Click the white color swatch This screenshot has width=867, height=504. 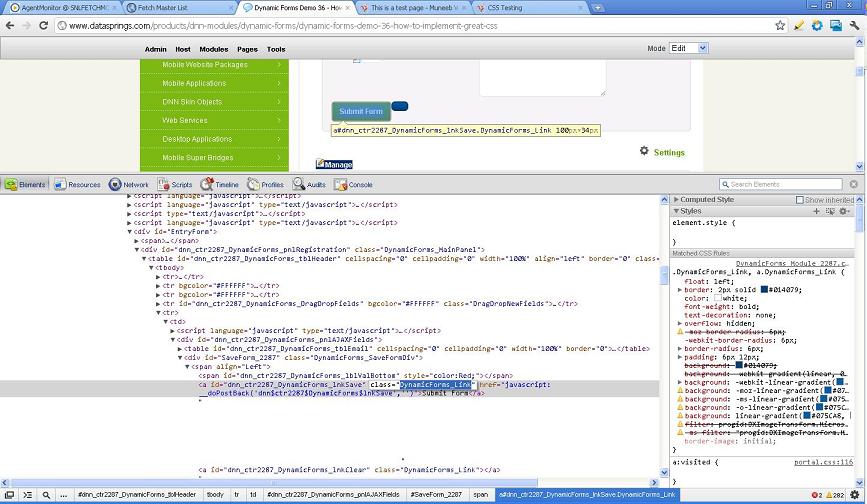click(x=718, y=298)
